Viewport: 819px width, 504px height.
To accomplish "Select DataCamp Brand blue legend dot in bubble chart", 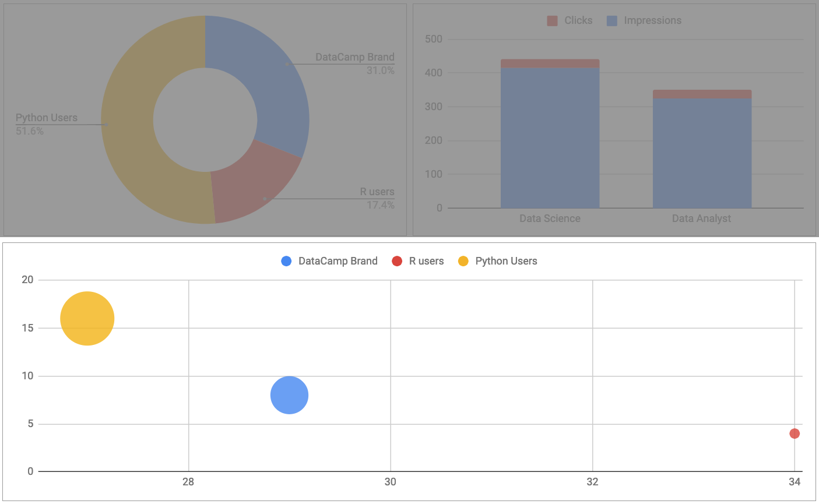I will (x=286, y=261).
